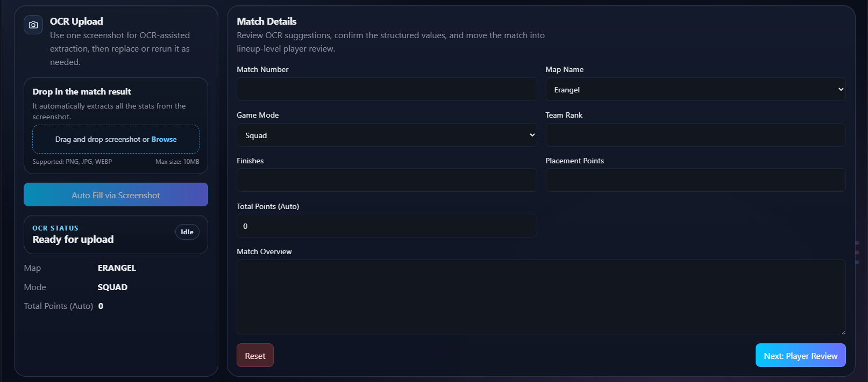
Task: Click the ERANGEL map summary value
Action: (117, 268)
